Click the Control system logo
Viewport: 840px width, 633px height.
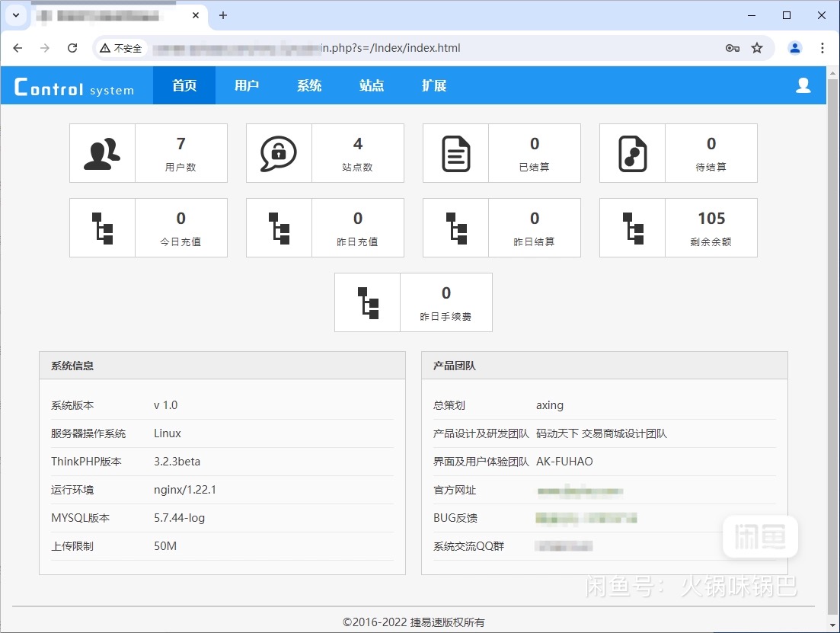pyautogui.click(x=76, y=85)
